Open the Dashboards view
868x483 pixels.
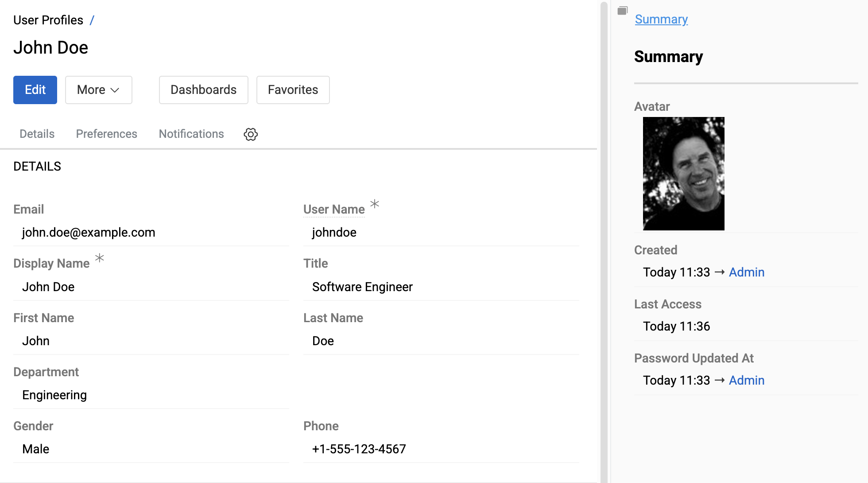203,90
